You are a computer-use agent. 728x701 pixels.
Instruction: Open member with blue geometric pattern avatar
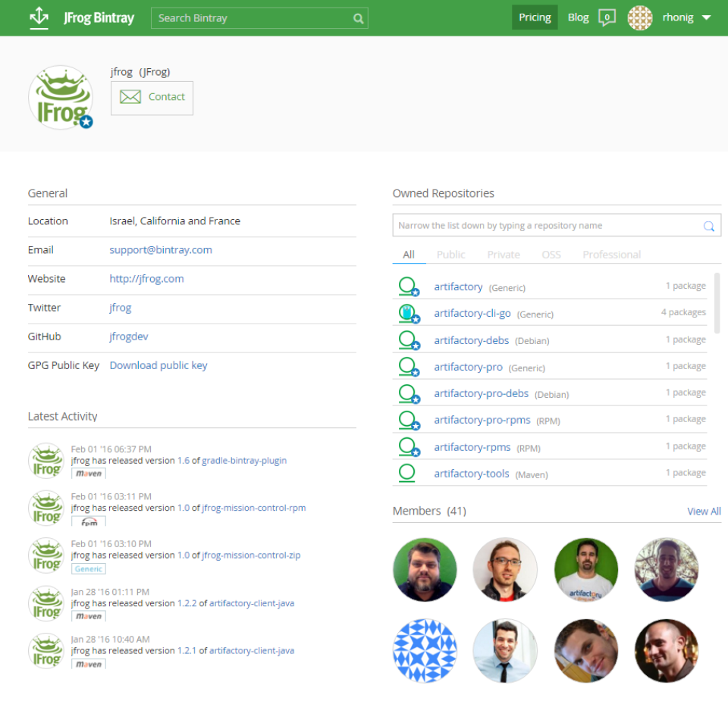coord(425,651)
